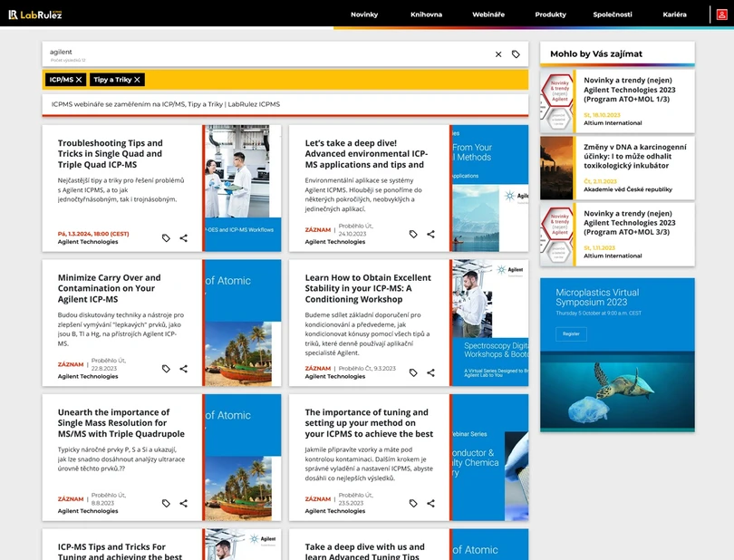This screenshot has height=560, width=734.
Task: Clear the agilent search text
Action: [498, 54]
